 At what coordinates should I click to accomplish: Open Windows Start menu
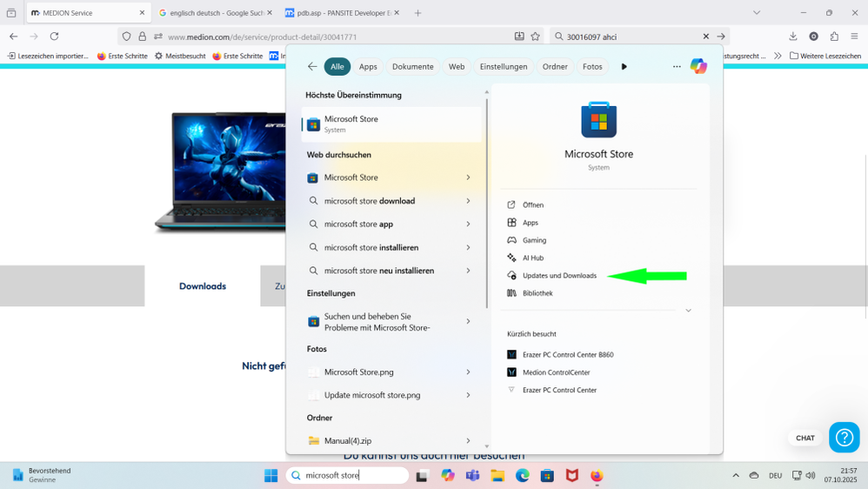click(x=270, y=475)
